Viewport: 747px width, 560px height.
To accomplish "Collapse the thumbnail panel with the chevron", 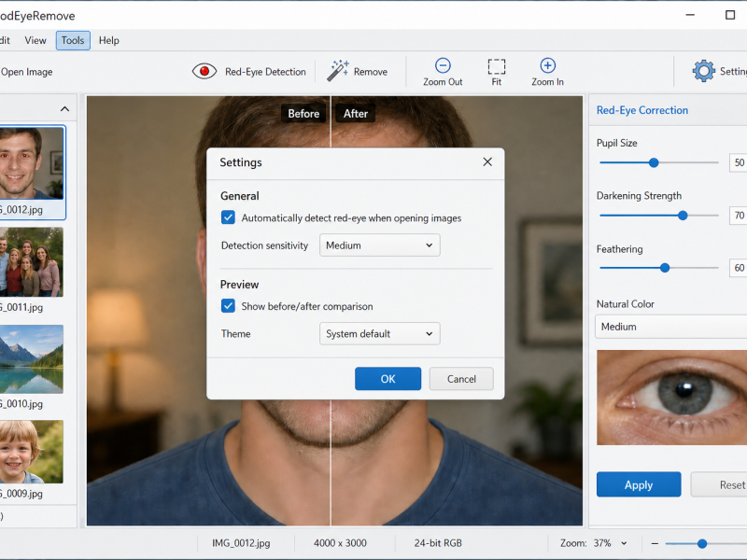I will pos(64,109).
